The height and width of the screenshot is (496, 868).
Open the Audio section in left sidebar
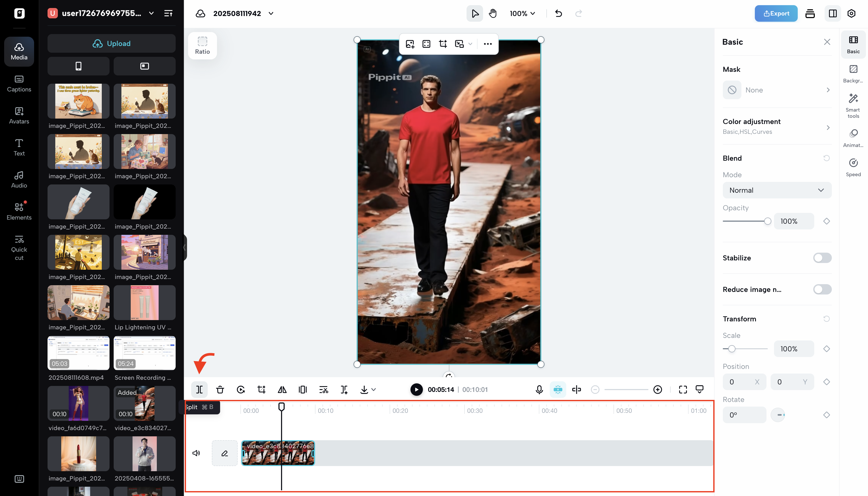tap(19, 180)
